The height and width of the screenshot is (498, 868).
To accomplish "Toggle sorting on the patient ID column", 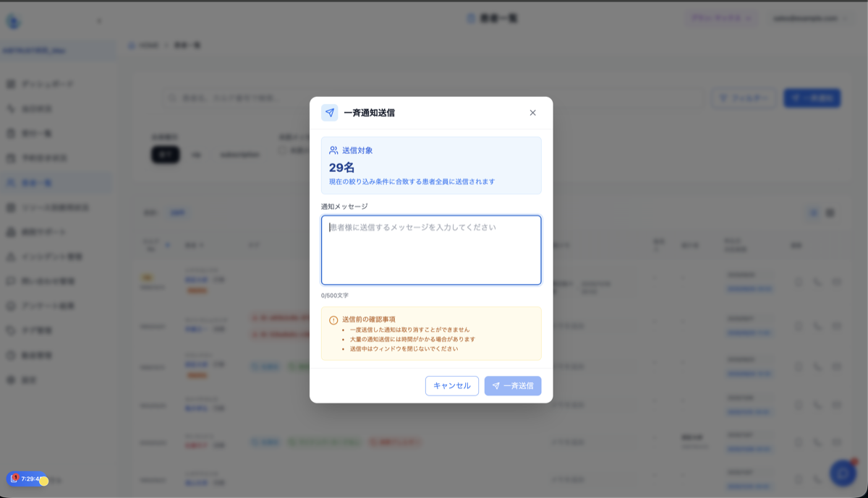I will [168, 245].
